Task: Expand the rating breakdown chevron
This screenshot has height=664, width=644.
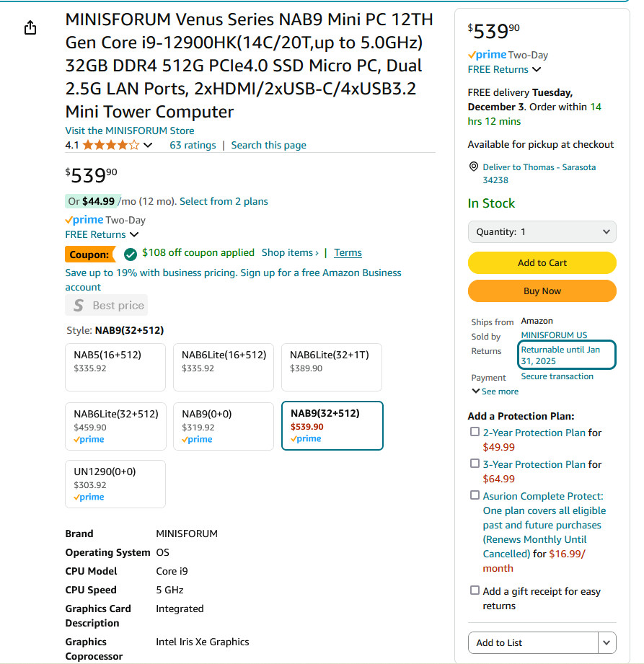Action: point(148,145)
